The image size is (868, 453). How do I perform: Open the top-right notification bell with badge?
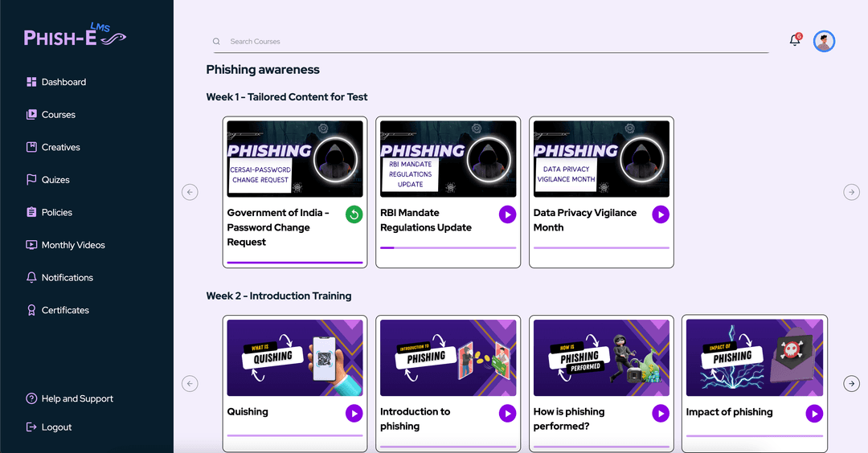795,40
